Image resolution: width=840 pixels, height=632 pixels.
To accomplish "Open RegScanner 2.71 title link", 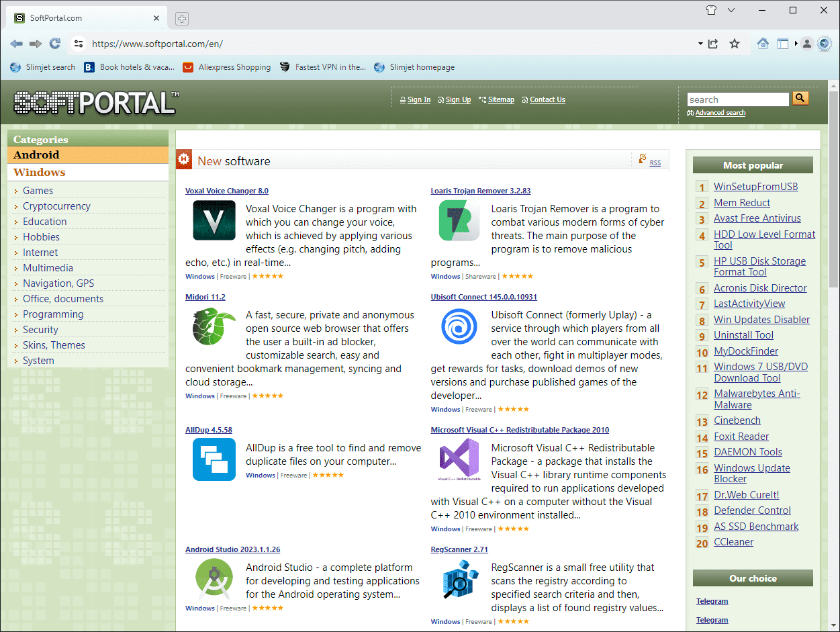I will 459,549.
